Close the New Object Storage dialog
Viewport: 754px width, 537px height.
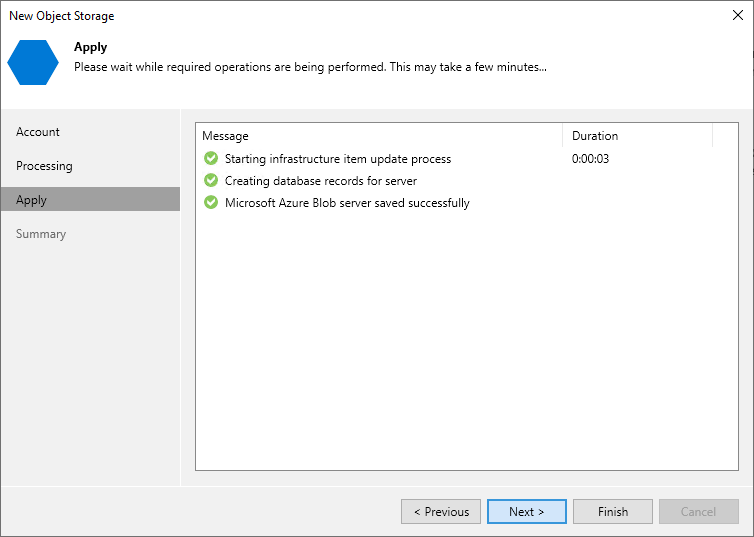[x=738, y=15]
